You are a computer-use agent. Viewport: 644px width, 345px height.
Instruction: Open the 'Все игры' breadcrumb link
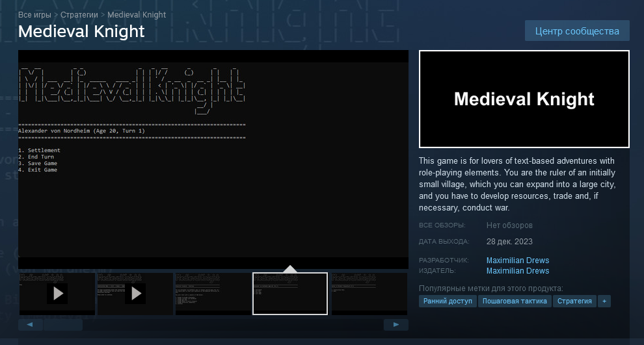point(34,15)
